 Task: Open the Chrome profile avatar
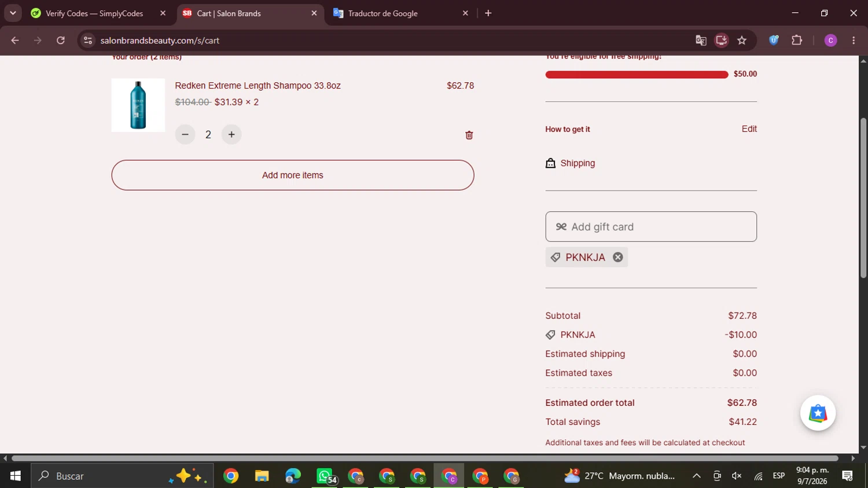(x=830, y=41)
